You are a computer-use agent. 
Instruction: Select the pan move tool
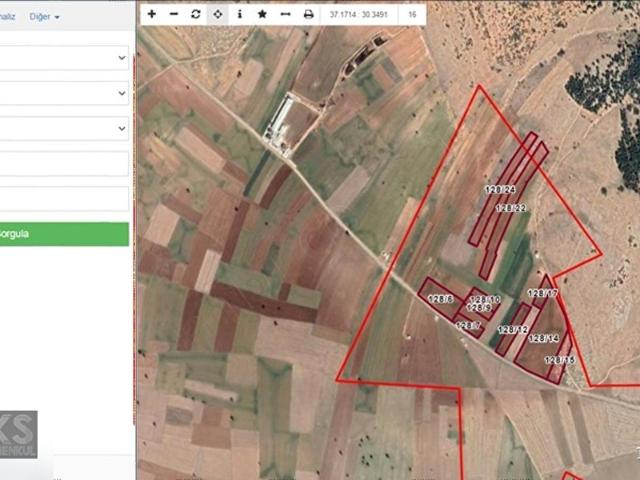pos(218,14)
